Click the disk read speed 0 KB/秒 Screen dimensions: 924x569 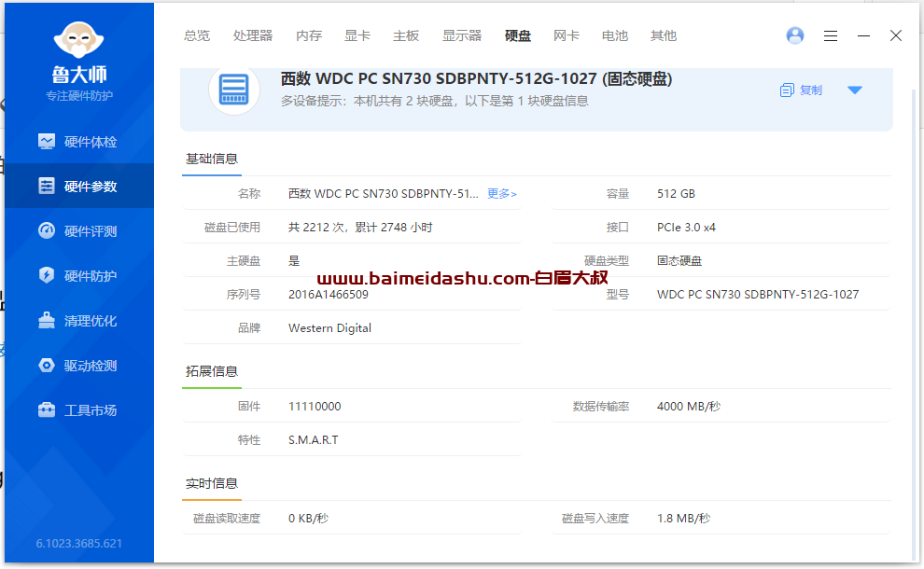pyautogui.click(x=308, y=519)
